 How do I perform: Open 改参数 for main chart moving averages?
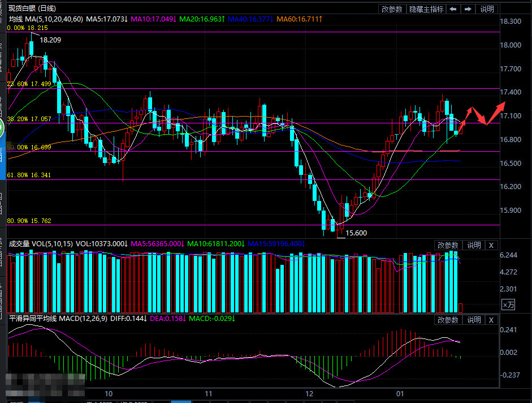[x=392, y=9]
